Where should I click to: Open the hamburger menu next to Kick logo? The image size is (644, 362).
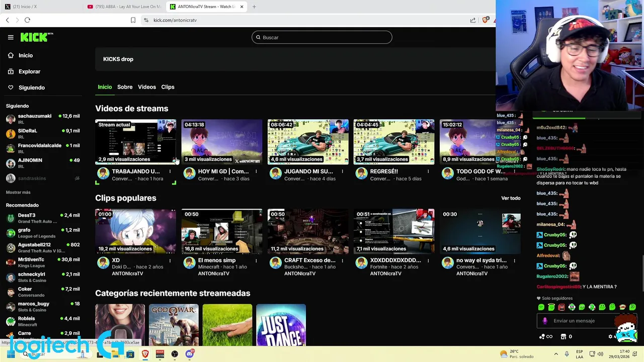click(11, 37)
